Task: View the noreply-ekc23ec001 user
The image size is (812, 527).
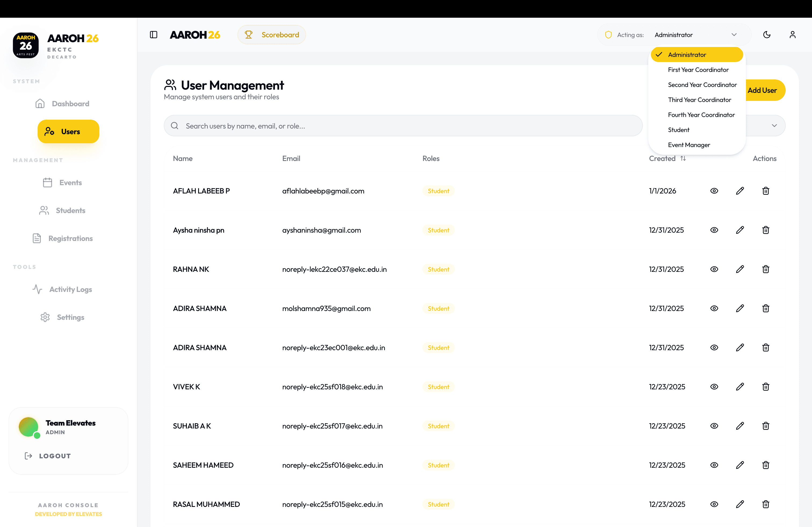Action: (714, 348)
